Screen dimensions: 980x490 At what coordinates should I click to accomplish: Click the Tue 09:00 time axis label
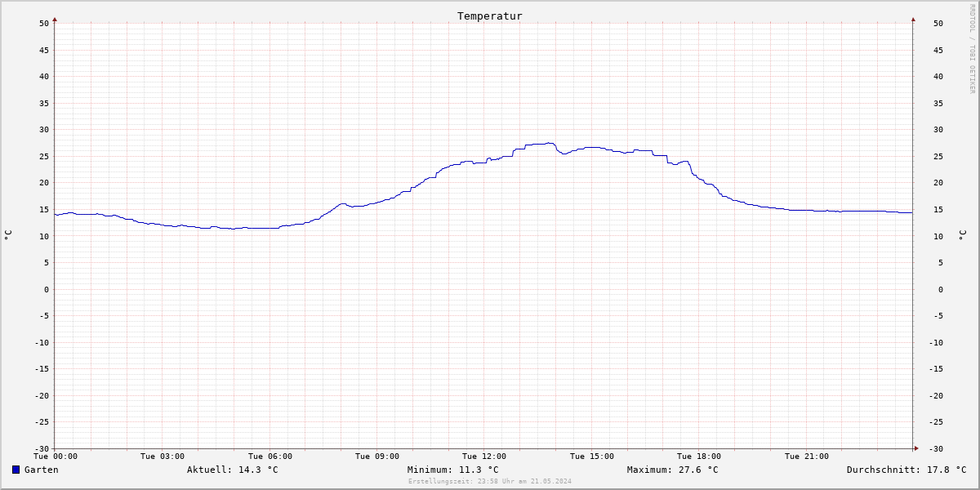tap(377, 457)
